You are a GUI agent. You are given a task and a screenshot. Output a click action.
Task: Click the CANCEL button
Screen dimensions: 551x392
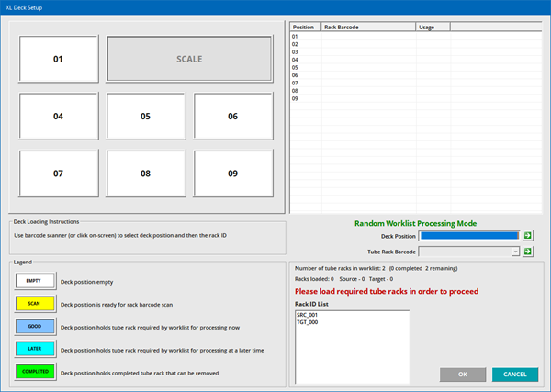[x=515, y=375]
